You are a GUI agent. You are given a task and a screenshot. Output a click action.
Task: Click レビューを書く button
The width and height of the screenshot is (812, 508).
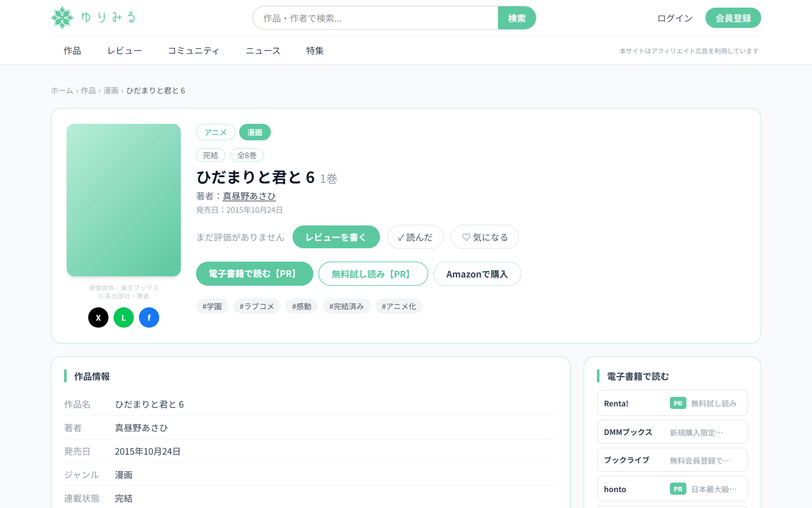[x=336, y=237]
